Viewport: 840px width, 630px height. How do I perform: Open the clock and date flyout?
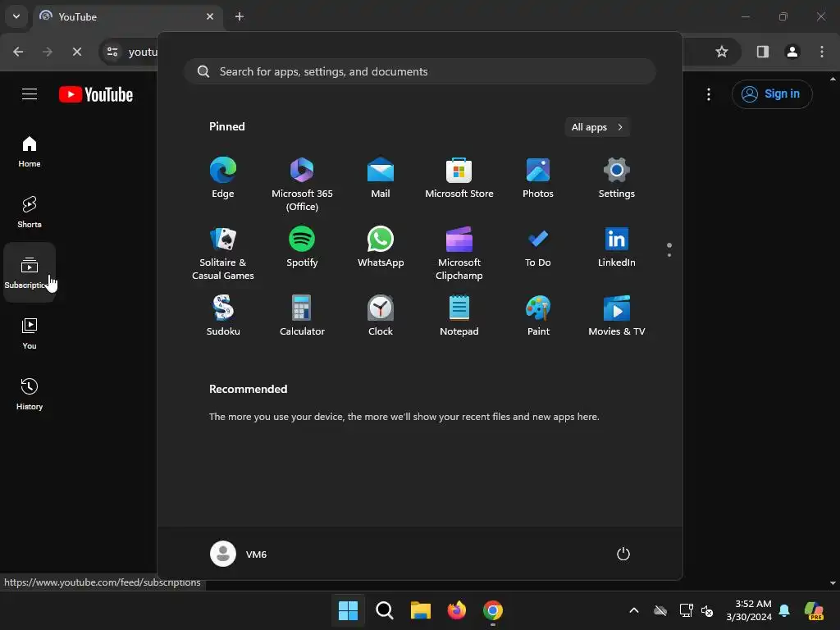pos(749,610)
